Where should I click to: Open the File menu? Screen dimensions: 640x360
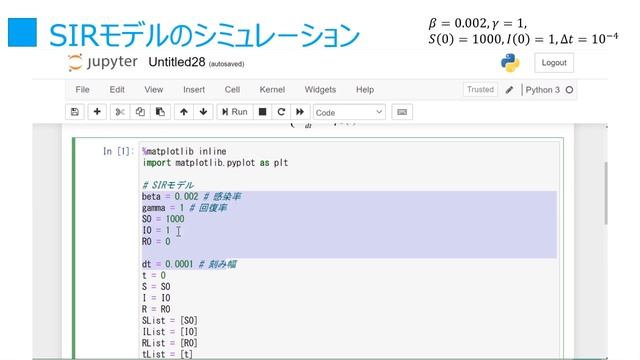click(82, 90)
